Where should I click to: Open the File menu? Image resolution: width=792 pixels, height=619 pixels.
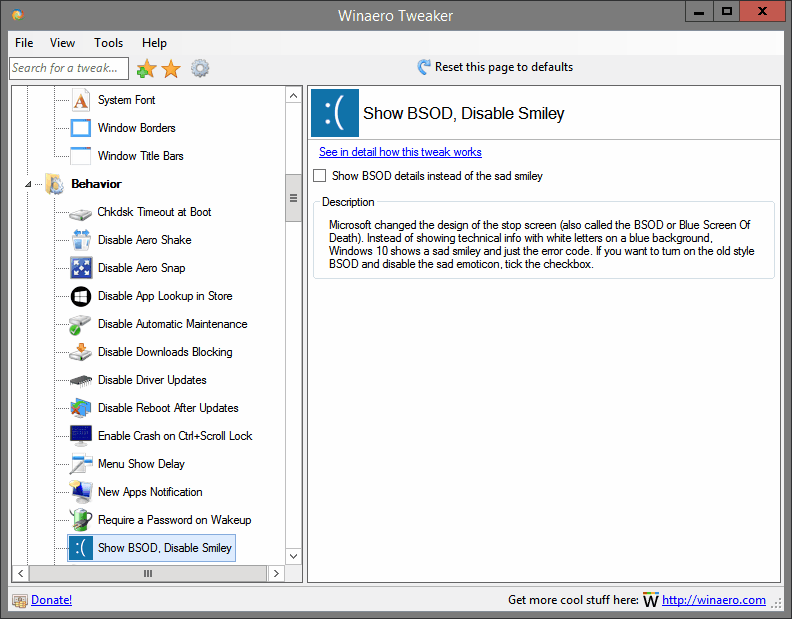tap(24, 43)
